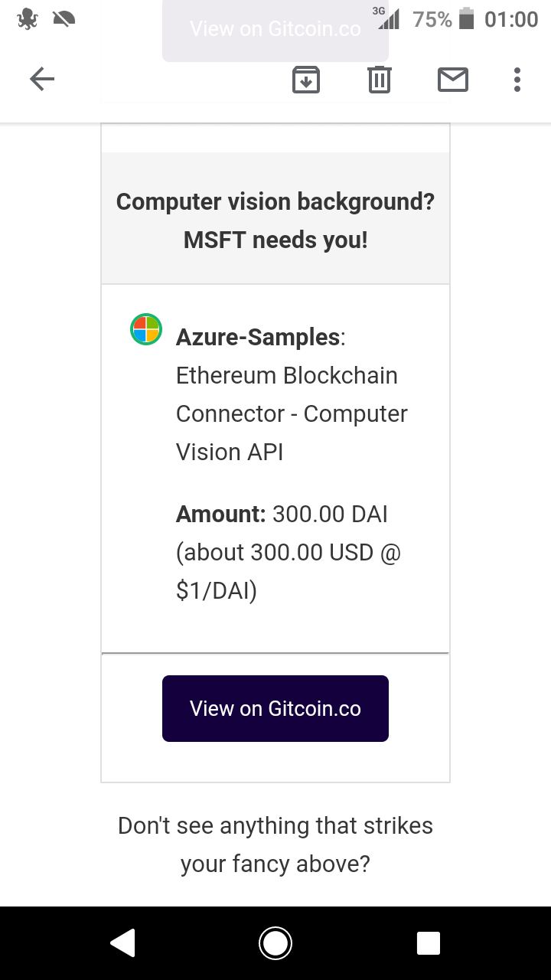Image resolution: width=551 pixels, height=980 pixels.
Task: Tap the Ethereum Blockchain Connector description
Action: (x=291, y=413)
